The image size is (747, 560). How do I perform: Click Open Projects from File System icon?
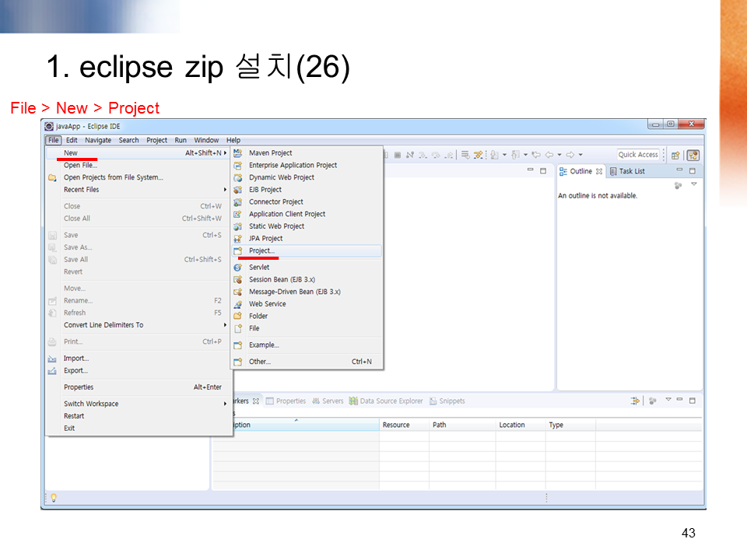(52, 177)
